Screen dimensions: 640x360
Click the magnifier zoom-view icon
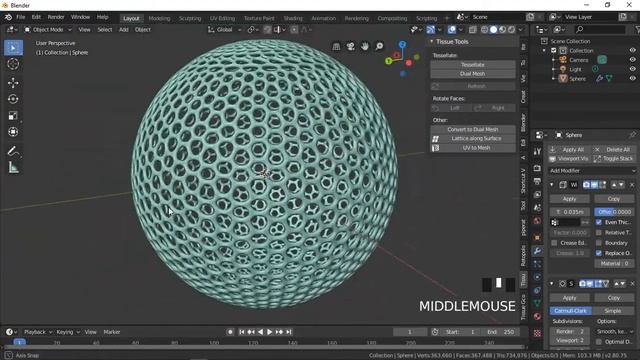point(380,47)
